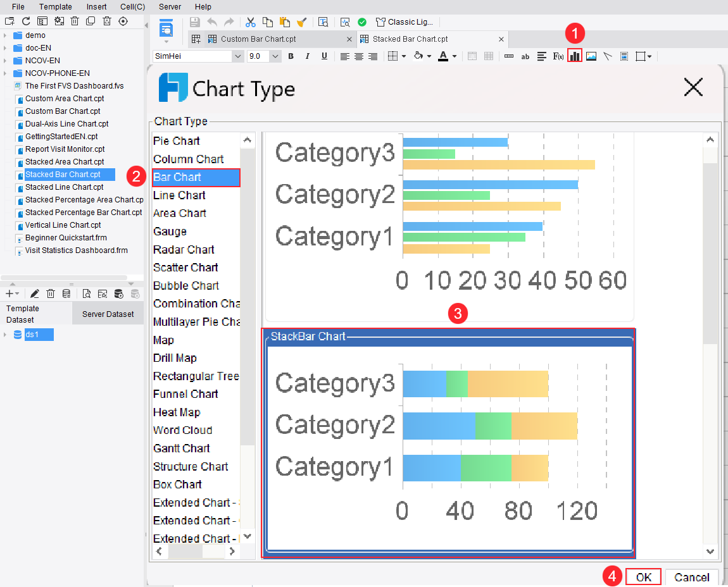The height and width of the screenshot is (587, 728).
Task: Open the add dataset plus dropdown
Action: point(11,293)
